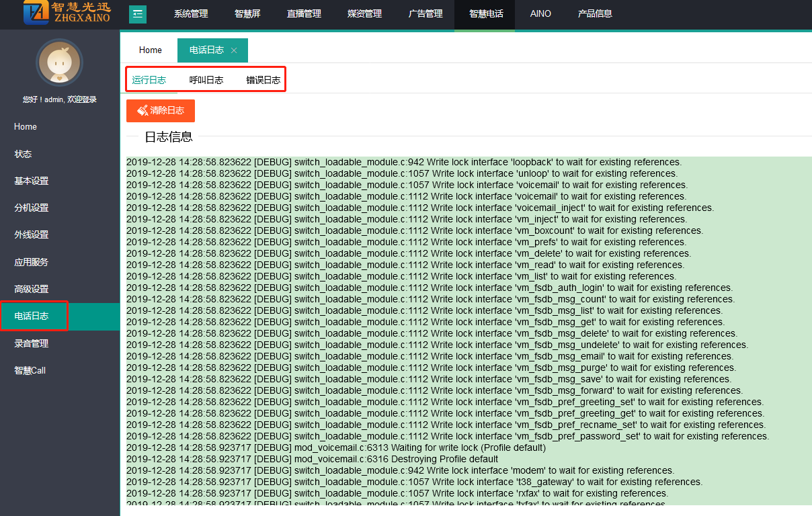Viewport: 812px width, 516px height.
Task: Switch to the 错误日志 tab
Action: (263, 80)
